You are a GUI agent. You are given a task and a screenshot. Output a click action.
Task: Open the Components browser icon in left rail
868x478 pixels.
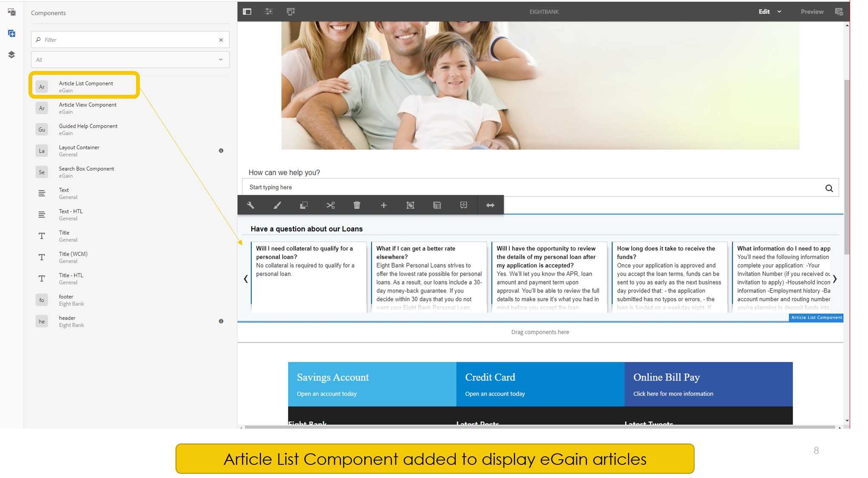[x=11, y=33]
